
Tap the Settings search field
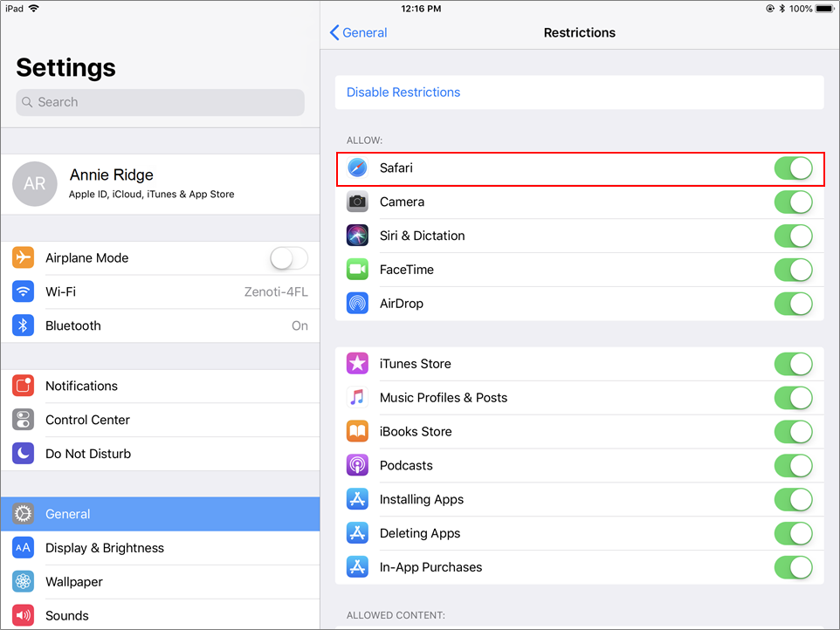coord(160,102)
